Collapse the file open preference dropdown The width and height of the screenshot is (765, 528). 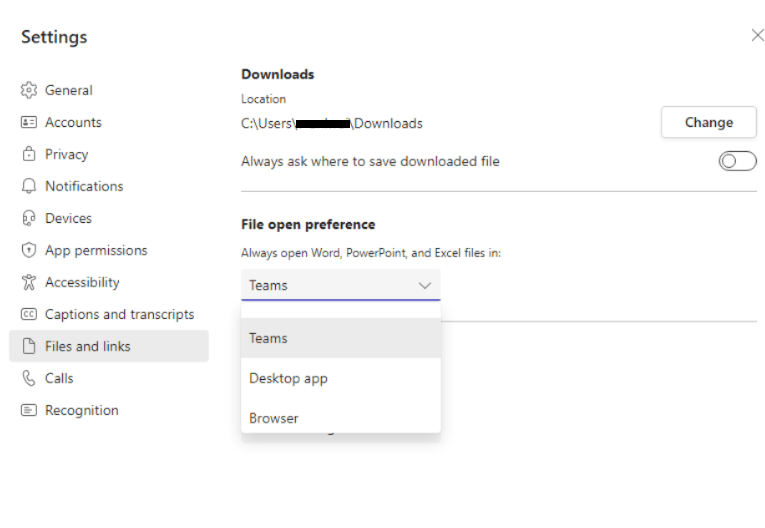coord(341,285)
